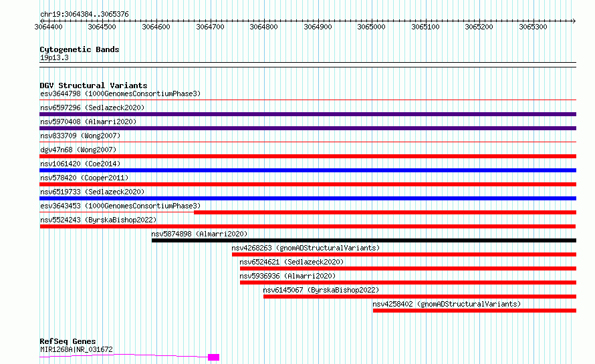Image resolution: width=595 pixels, height=364 pixels.
Task: Click variant label nsv5874898 (Almarri2020)
Action: click(199, 234)
